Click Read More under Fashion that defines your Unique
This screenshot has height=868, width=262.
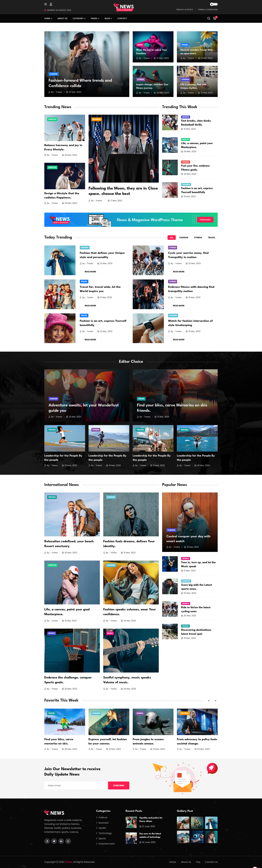click(x=90, y=272)
